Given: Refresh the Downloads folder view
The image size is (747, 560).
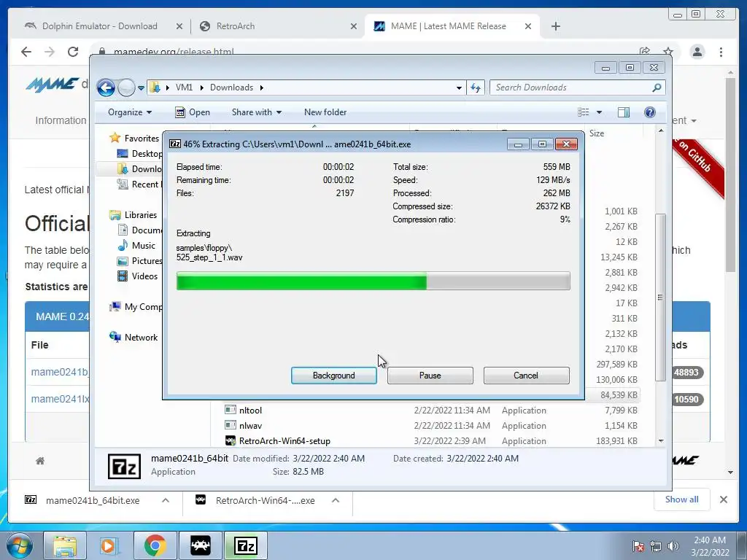Looking at the screenshot, I should coord(476,87).
